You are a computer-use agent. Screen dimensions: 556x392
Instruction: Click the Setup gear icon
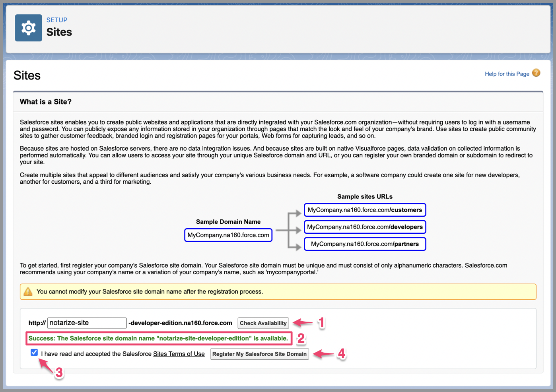point(28,28)
